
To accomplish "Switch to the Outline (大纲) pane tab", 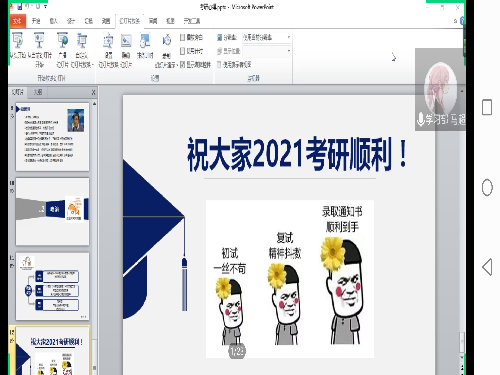I will (38, 92).
